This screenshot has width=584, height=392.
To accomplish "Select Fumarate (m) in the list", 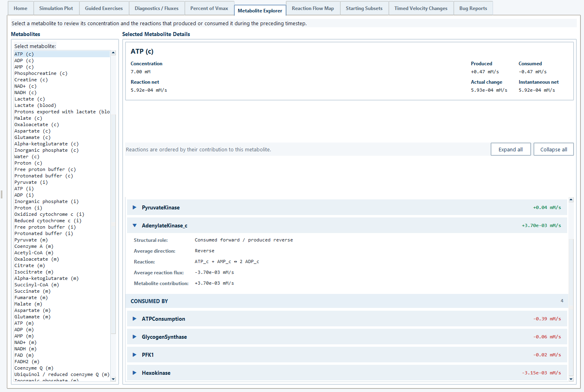I will (x=62, y=298).
